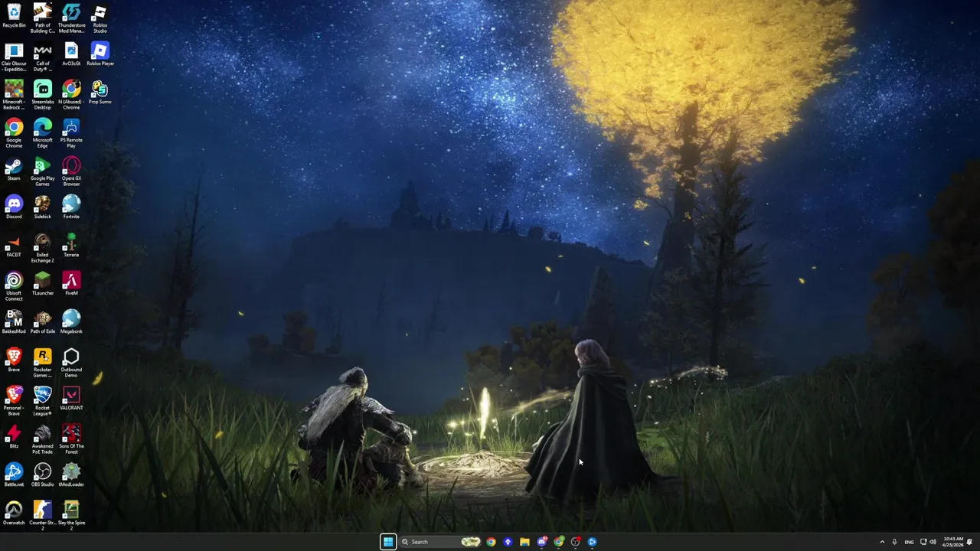Select the Ubisoft Connect desktop icon
980x551 pixels.
14,287
